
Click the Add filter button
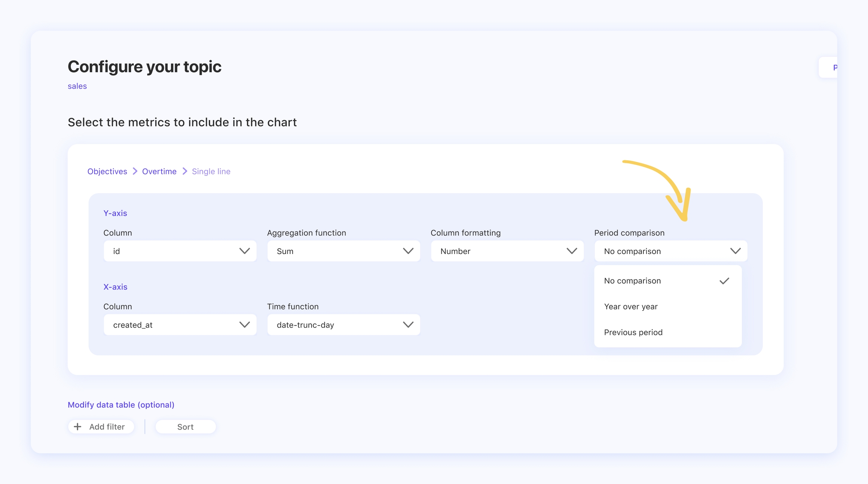click(101, 427)
